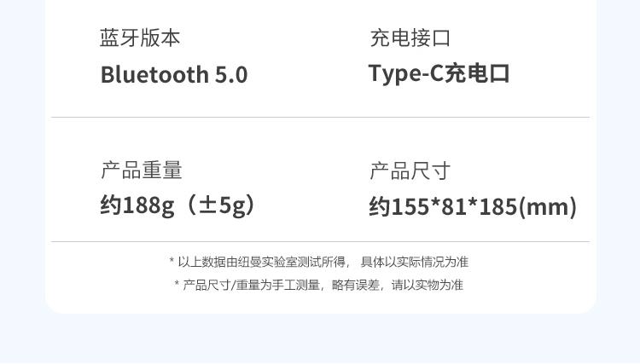Select the 约188g（±5g）weight value
Screen dimensions: 640x364
pyautogui.click(x=179, y=205)
